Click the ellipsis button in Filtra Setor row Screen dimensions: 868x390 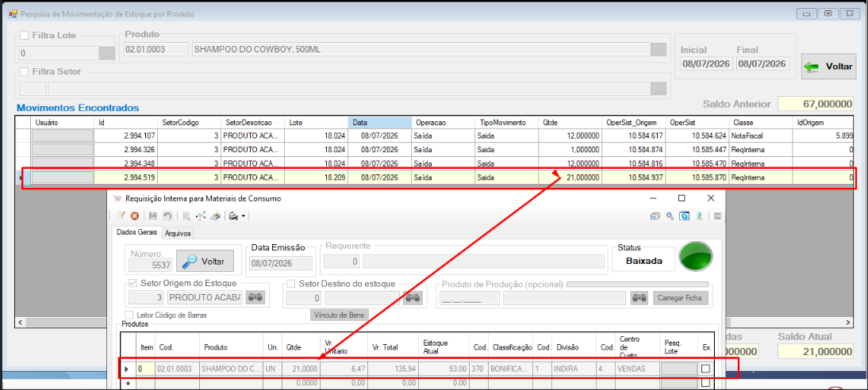pos(658,89)
